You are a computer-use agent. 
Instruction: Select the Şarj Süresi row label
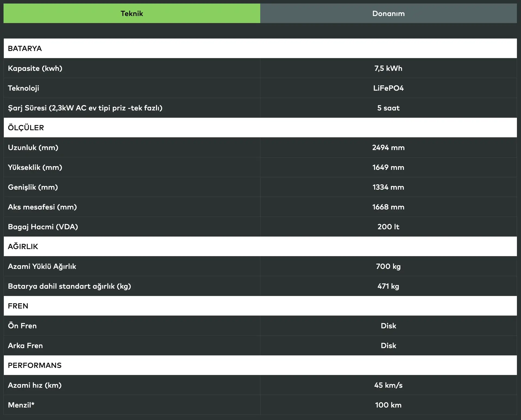click(85, 108)
